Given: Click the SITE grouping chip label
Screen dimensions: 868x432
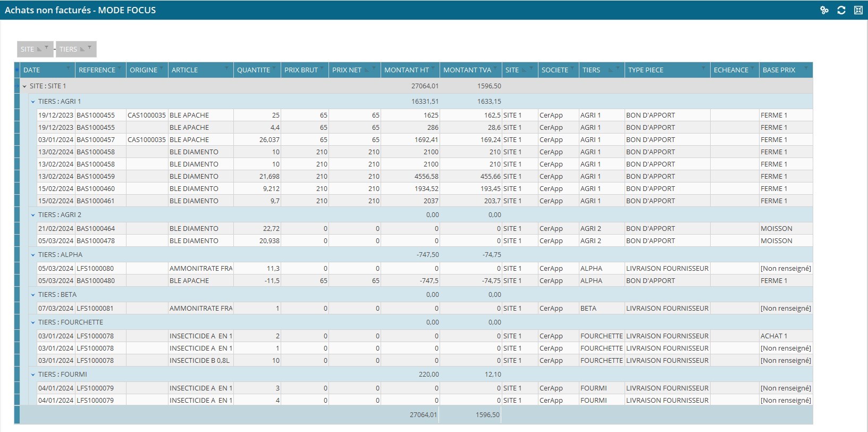Looking at the screenshot, I should pos(28,49).
